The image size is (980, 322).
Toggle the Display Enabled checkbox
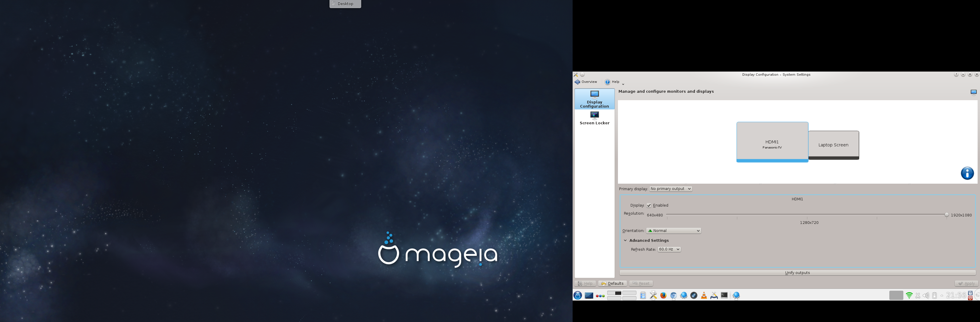649,206
